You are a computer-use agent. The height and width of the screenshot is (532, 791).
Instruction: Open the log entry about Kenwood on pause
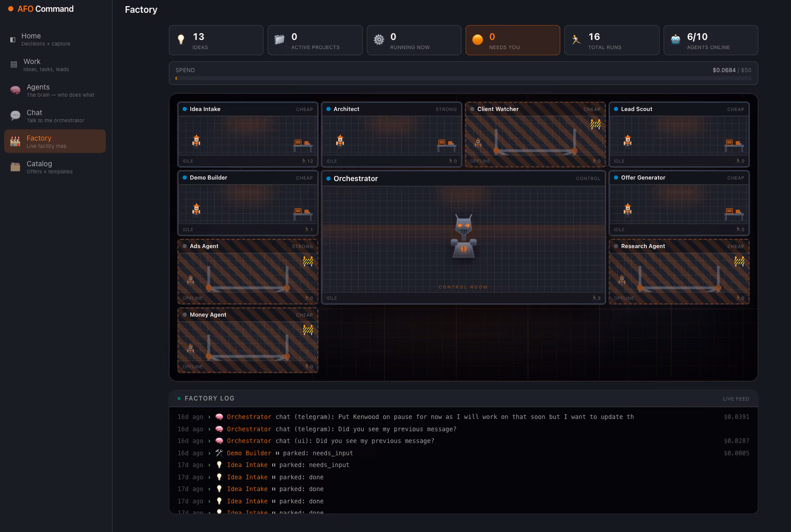[x=464, y=417]
